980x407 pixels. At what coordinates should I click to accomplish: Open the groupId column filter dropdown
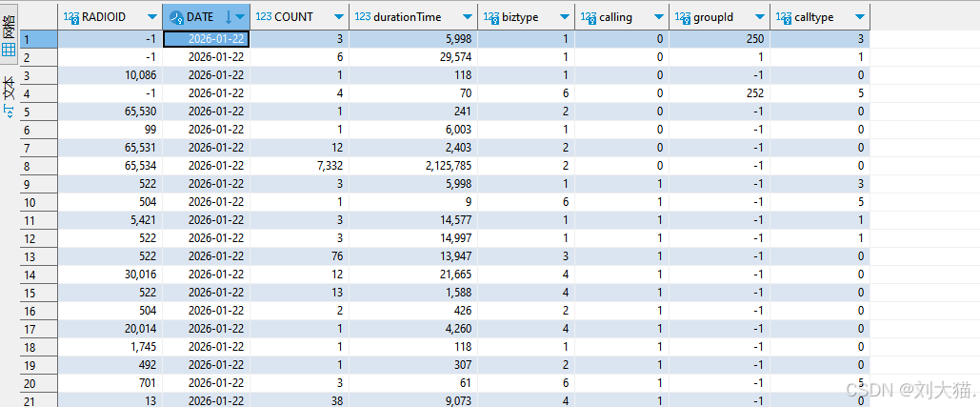760,17
